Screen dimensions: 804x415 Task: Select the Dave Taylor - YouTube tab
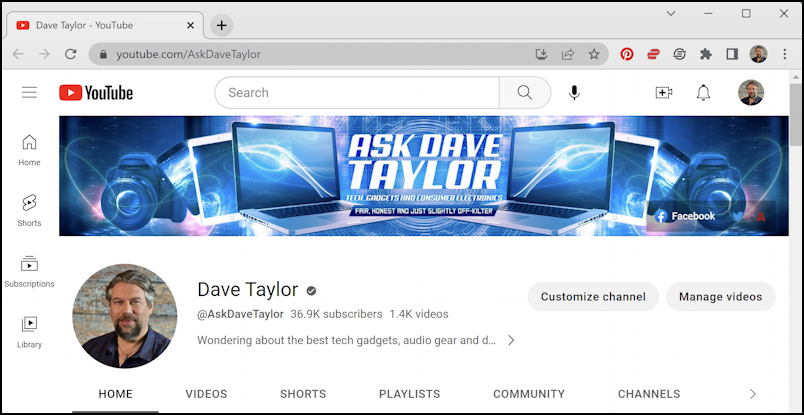(x=105, y=25)
